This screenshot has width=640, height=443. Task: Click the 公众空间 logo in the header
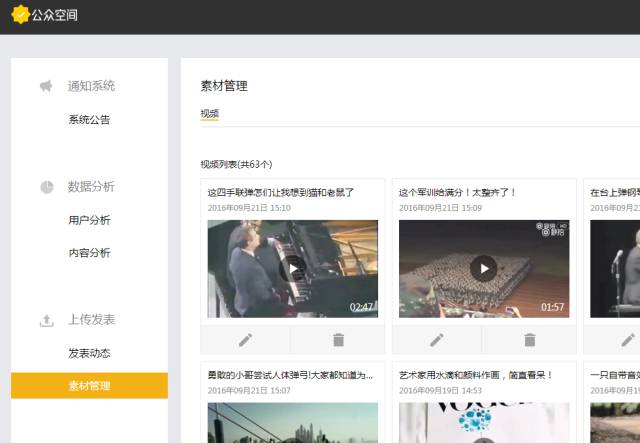(44, 15)
